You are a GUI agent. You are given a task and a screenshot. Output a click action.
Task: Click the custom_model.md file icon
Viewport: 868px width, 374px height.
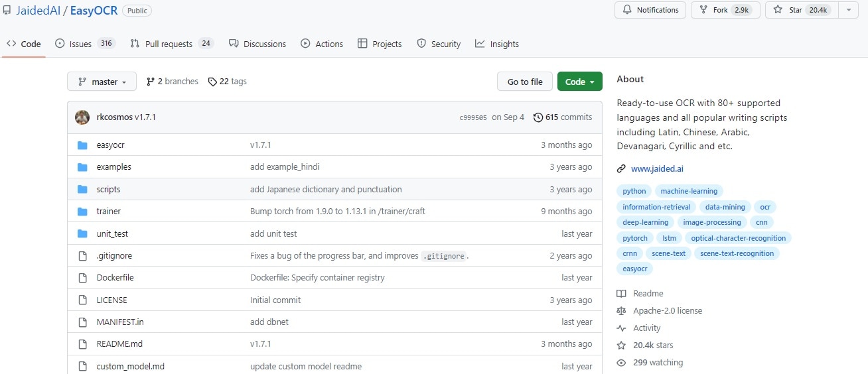pos(82,367)
